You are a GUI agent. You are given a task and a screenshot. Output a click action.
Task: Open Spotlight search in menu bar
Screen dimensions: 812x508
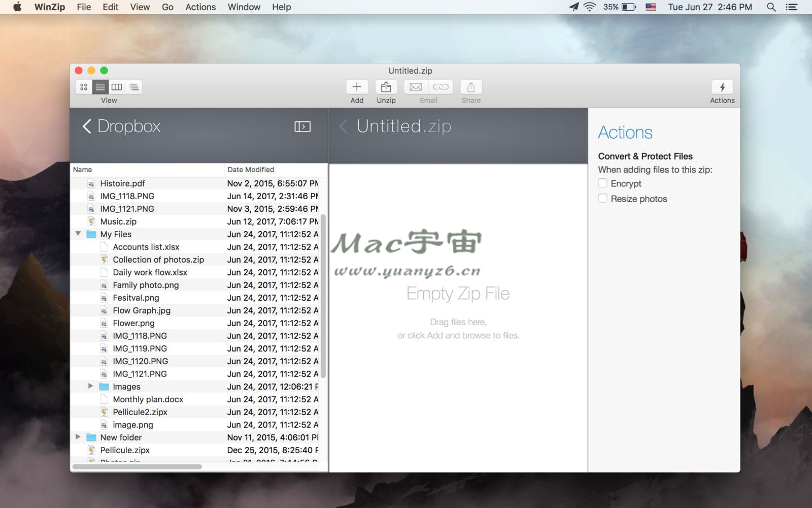771,7
